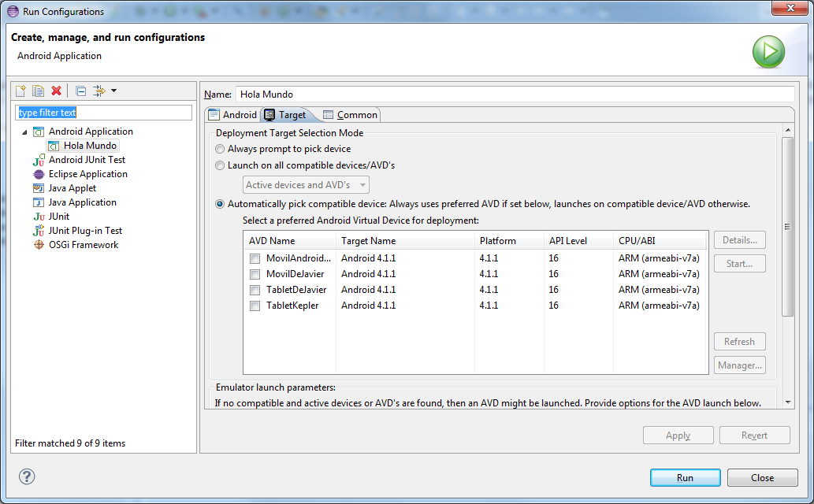Screen dimensions: 814x504
Task: Open the filter toolbar dropdown arrow
Action: point(113,91)
